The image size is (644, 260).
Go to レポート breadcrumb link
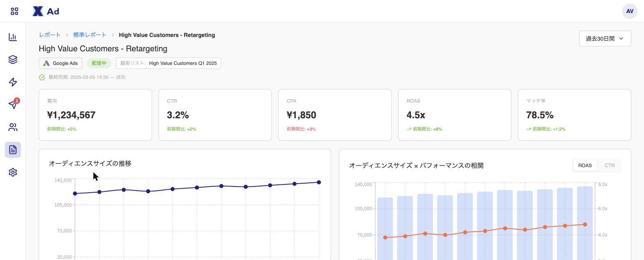point(50,35)
